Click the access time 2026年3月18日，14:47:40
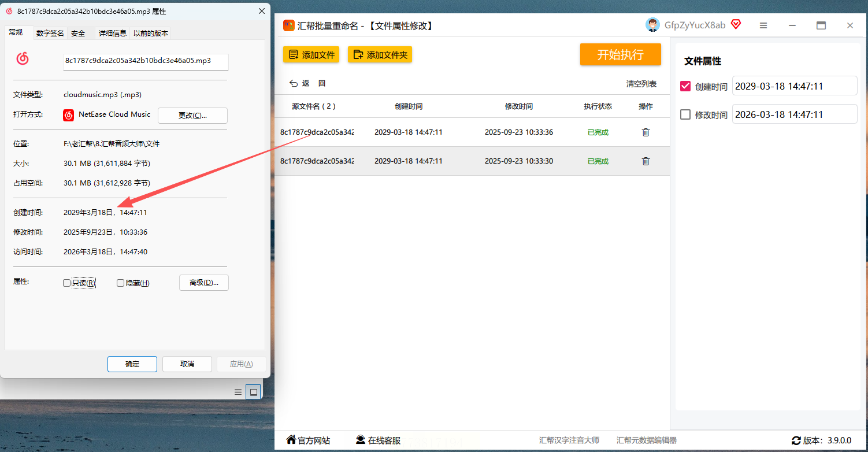 point(105,252)
